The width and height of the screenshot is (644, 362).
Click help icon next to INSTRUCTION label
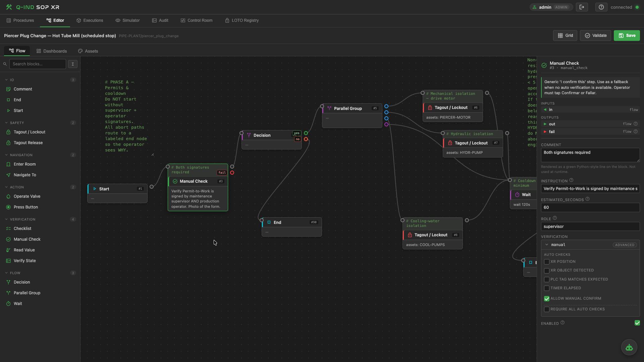point(571,180)
